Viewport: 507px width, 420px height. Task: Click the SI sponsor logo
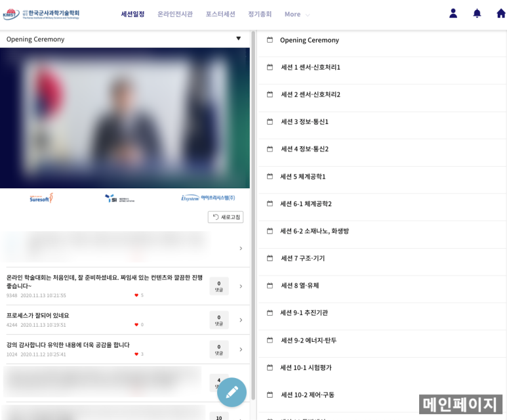coord(119,198)
